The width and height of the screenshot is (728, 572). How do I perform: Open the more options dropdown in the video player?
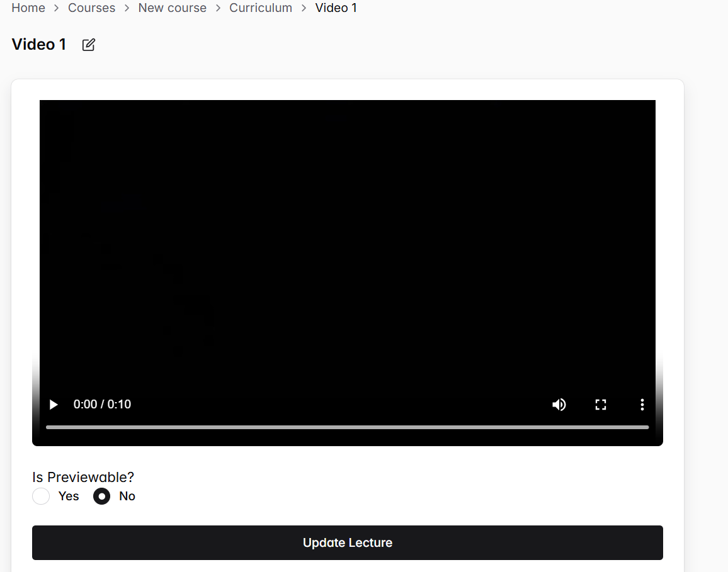(x=642, y=405)
